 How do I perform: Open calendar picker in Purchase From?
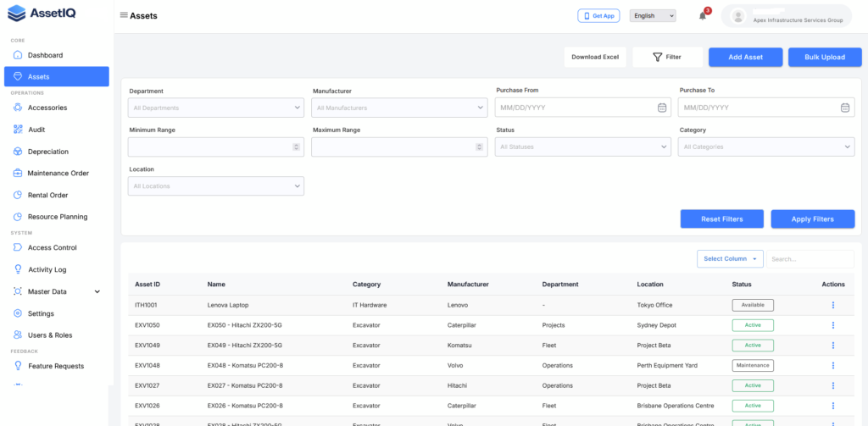click(661, 108)
